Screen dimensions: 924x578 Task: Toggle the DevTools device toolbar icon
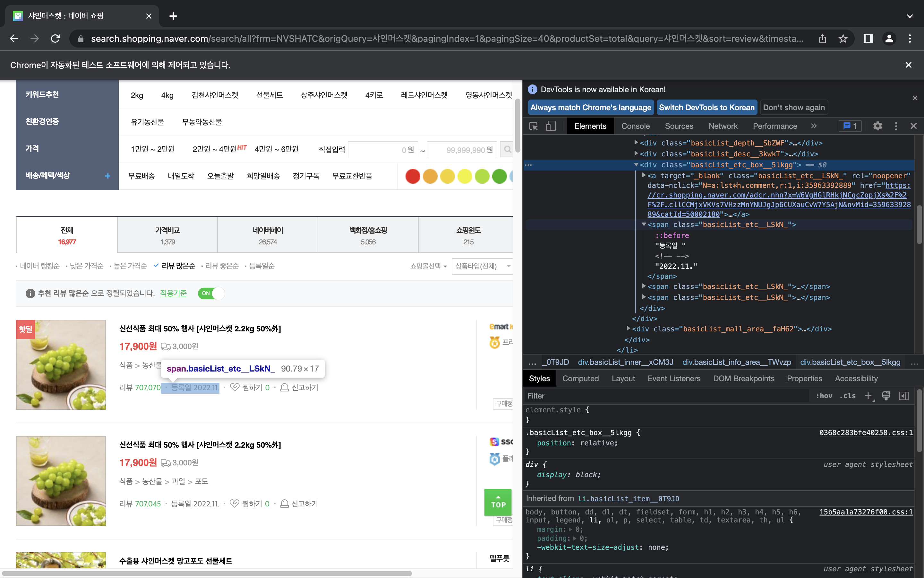pos(550,126)
